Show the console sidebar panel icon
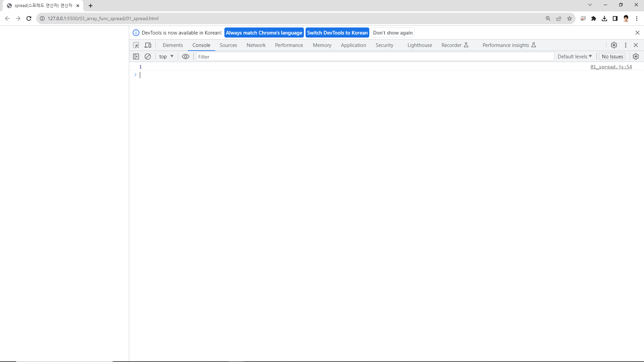The height and width of the screenshot is (362, 644). coord(136,57)
